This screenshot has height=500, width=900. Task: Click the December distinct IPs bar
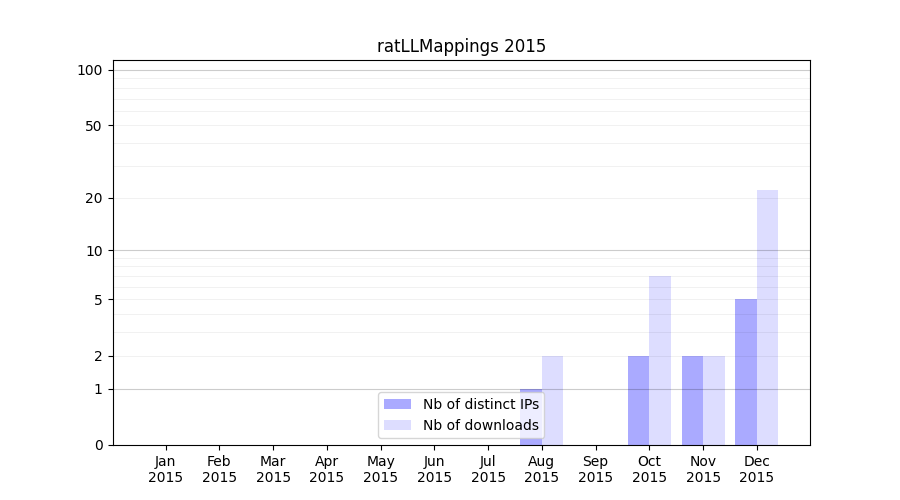coord(746,372)
